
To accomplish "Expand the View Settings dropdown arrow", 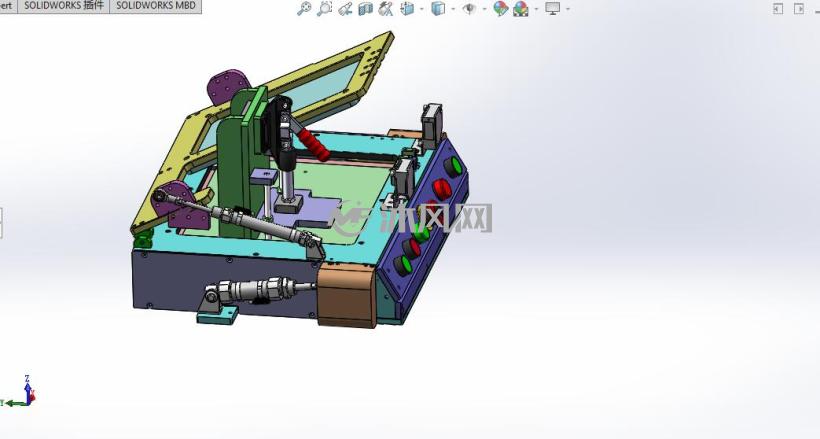I will tap(568, 9).
